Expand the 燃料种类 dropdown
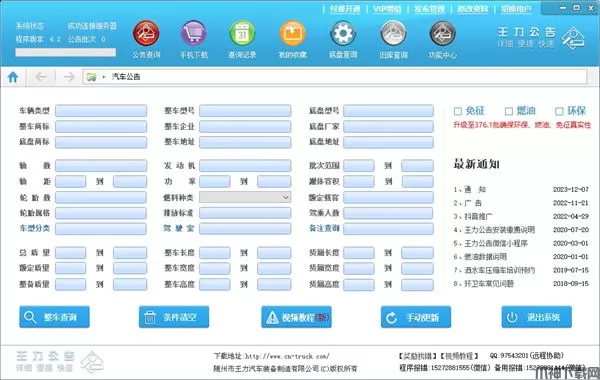Screen dimensions: 600x380 (285, 197)
